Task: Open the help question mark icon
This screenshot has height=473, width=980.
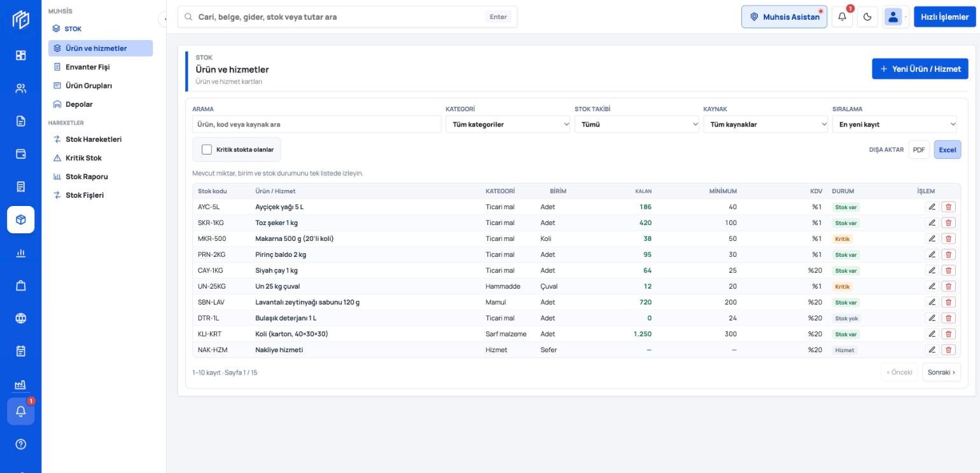Action: click(20, 444)
